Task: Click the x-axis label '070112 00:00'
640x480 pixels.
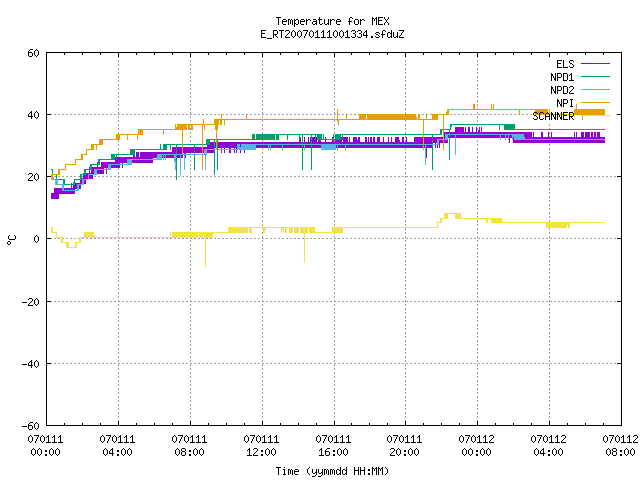Action: pos(476,446)
